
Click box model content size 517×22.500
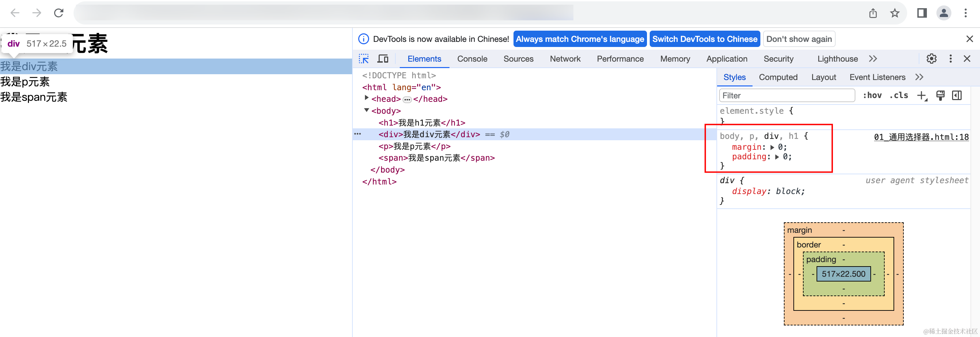[x=843, y=274]
